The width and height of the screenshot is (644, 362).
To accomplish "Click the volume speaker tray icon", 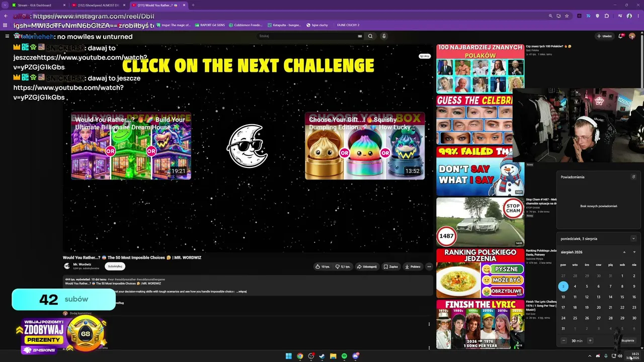I will (620, 356).
